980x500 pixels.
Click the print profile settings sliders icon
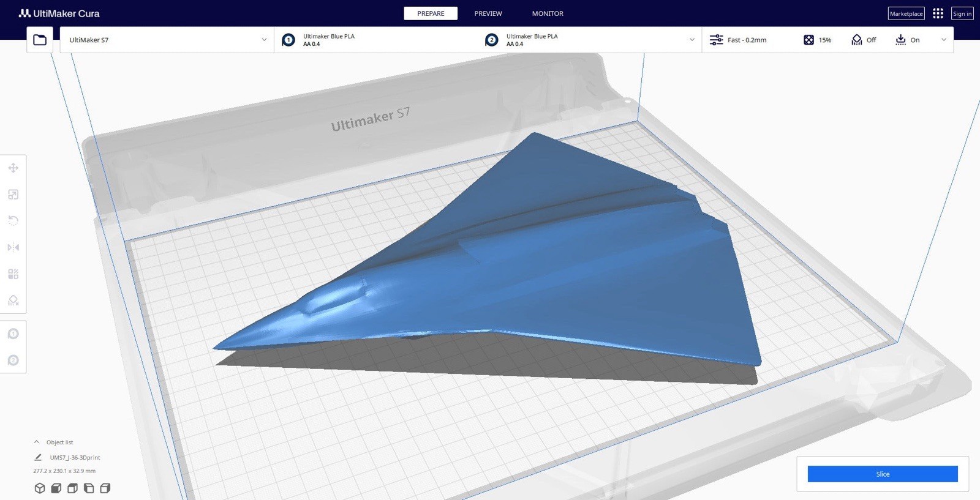[716, 40]
